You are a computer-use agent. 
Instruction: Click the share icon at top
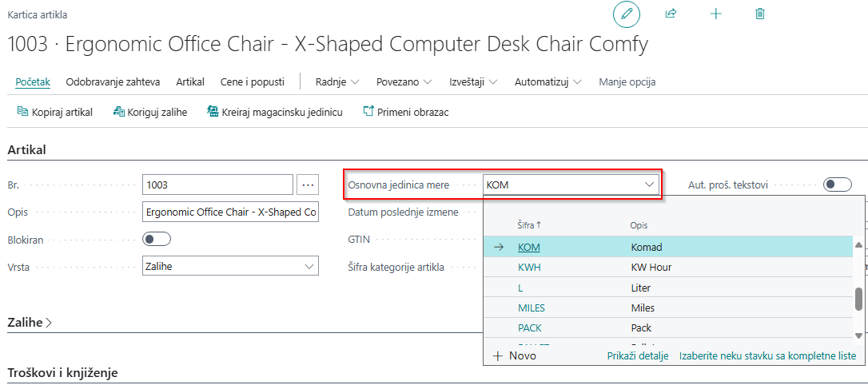tap(671, 14)
